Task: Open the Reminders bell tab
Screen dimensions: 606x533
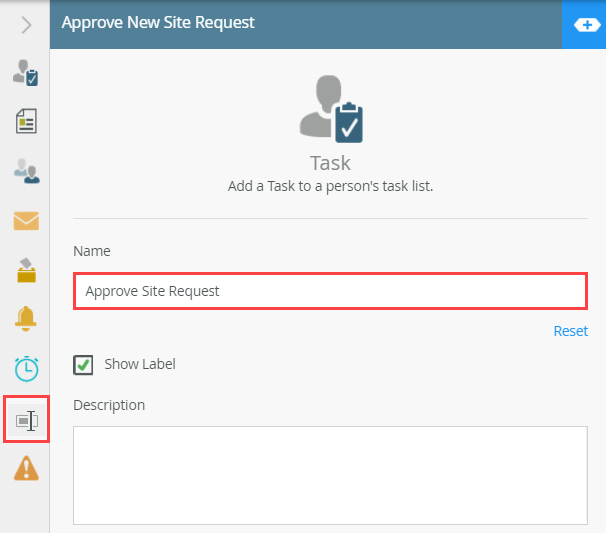Action: click(26, 318)
